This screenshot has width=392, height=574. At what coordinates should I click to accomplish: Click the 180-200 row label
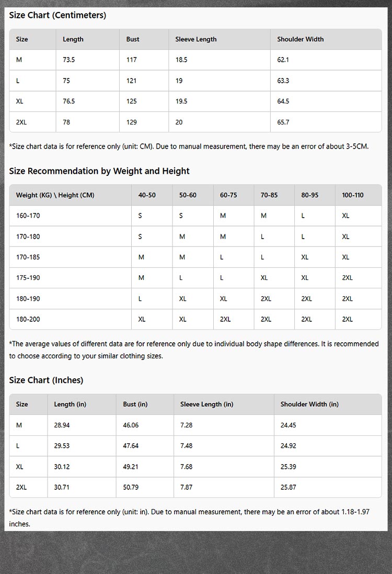(x=28, y=319)
